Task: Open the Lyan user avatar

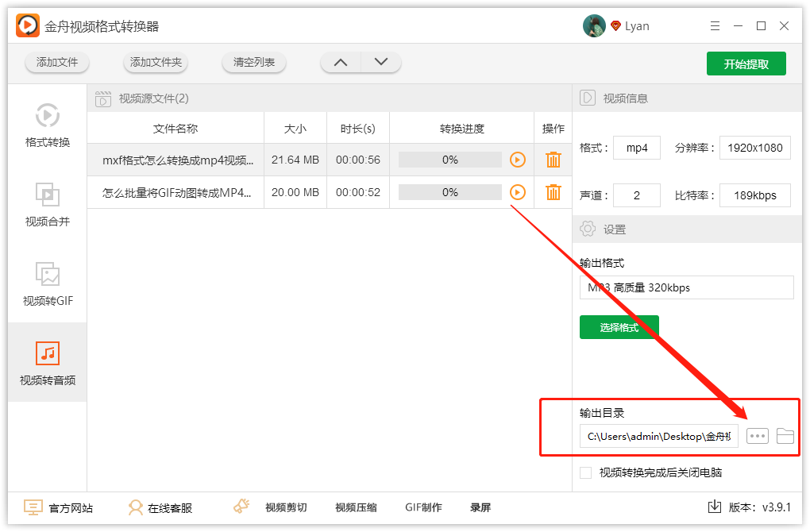Action: point(594,26)
